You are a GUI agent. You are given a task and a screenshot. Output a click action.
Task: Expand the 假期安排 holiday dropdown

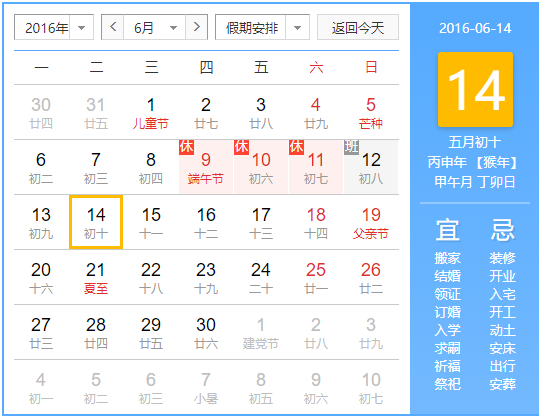coord(262,27)
